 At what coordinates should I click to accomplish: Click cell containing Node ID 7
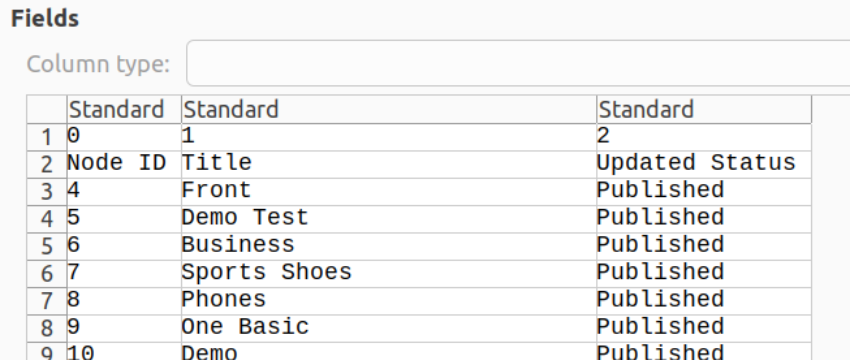click(x=124, y=274)
